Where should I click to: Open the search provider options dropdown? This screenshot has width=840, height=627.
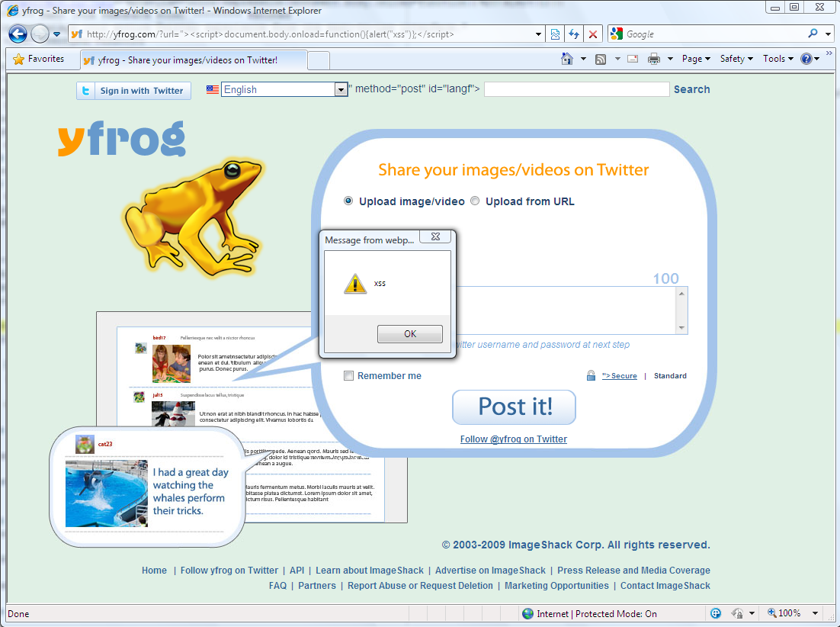pos(828,34)
